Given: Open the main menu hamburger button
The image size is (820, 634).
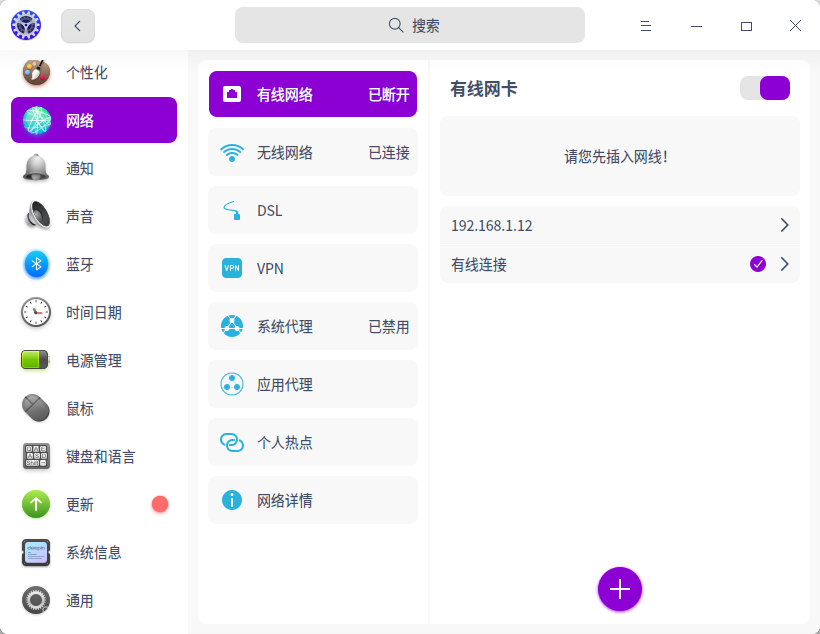Looking at the screenshot, I should (x=646, y=26).
